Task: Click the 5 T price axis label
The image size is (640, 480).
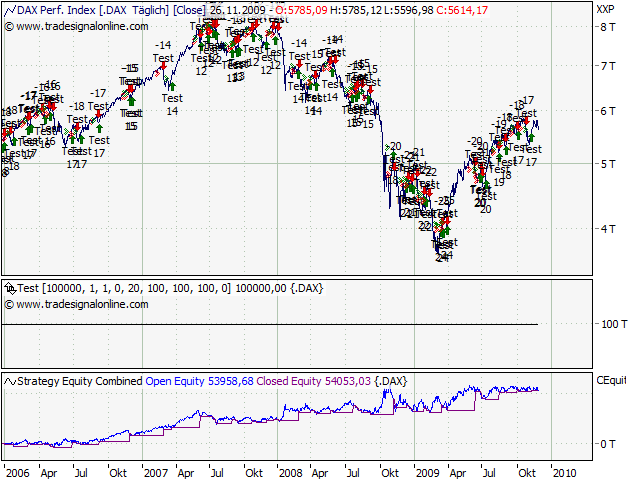Action: 608,164
